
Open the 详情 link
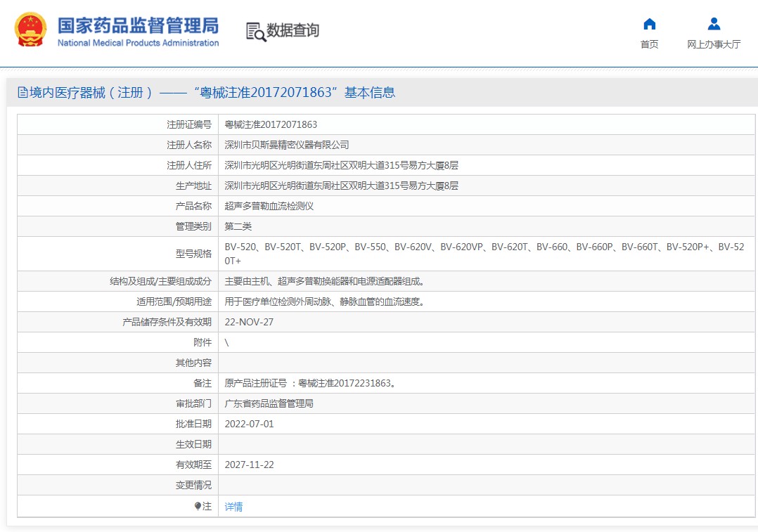click(x=233, y=507)
